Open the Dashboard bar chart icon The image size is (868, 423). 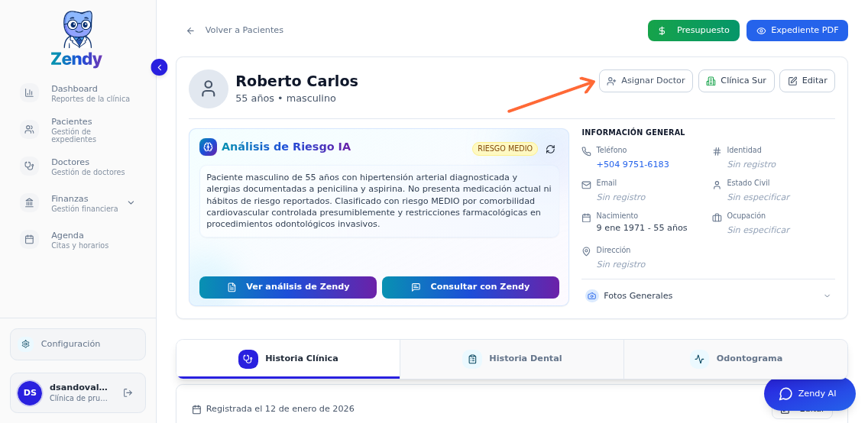pos(29,93)
